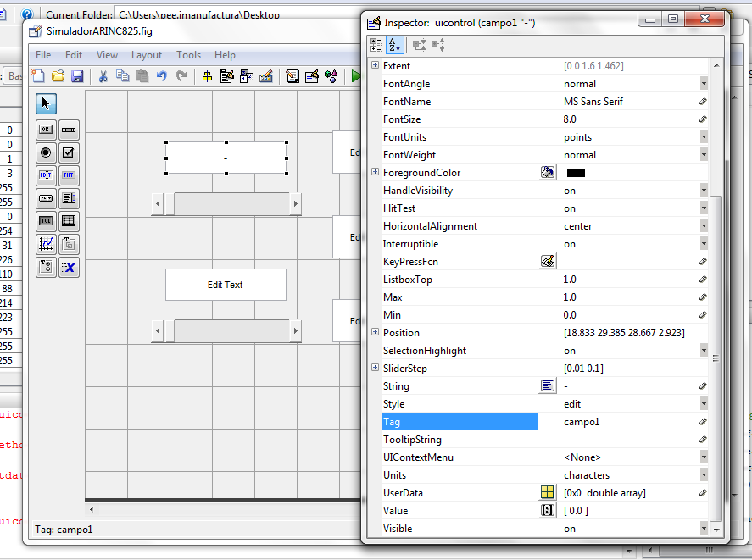Image resolution: width=752 pixels, height=560 pixels.
Task: Redo the last undone layout change
Action: tap(181, 76)
